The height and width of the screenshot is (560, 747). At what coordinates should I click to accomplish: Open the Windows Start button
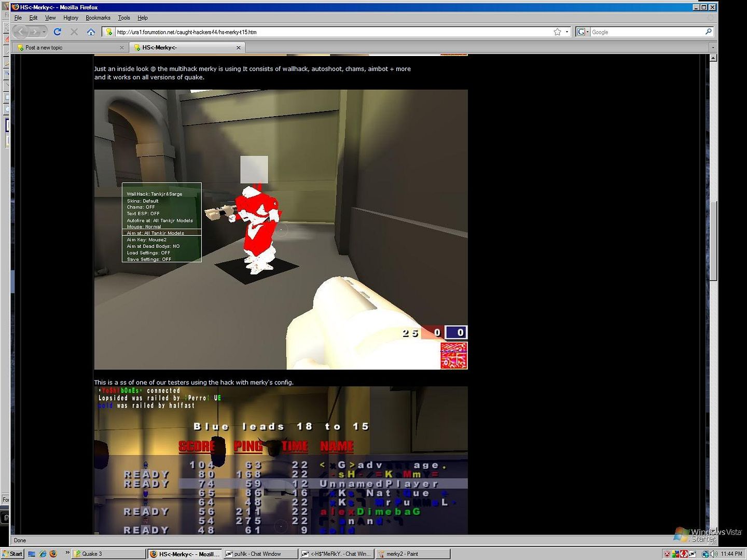click(12, 554)
